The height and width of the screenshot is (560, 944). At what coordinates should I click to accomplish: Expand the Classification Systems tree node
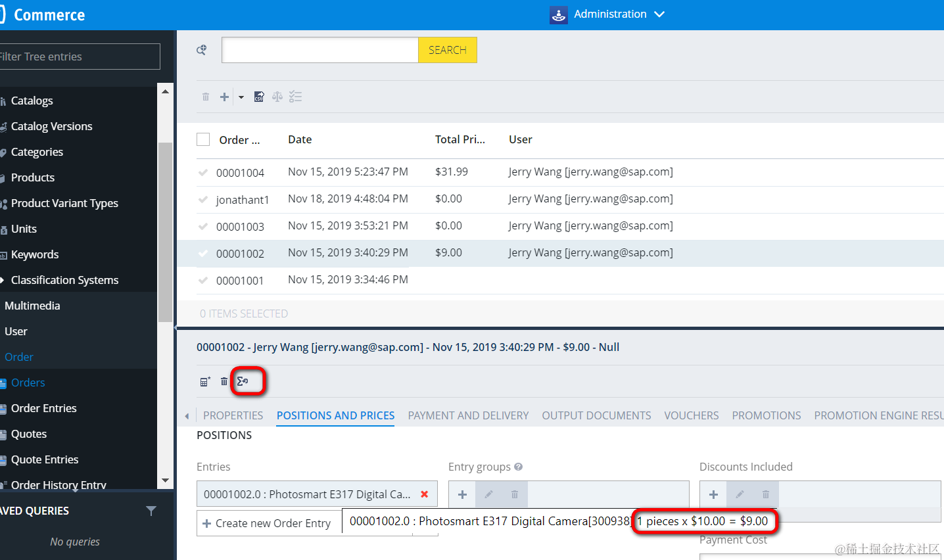click(x=3, y=280)
